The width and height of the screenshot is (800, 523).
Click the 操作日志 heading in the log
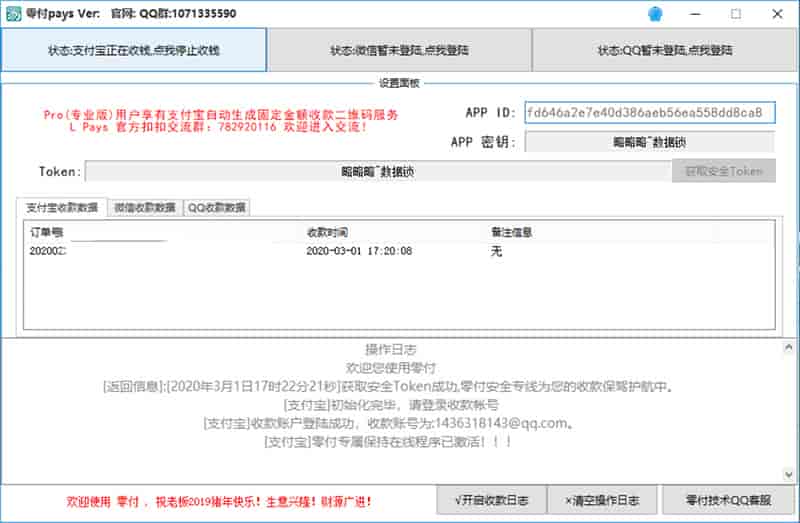[x=391, y=350]
